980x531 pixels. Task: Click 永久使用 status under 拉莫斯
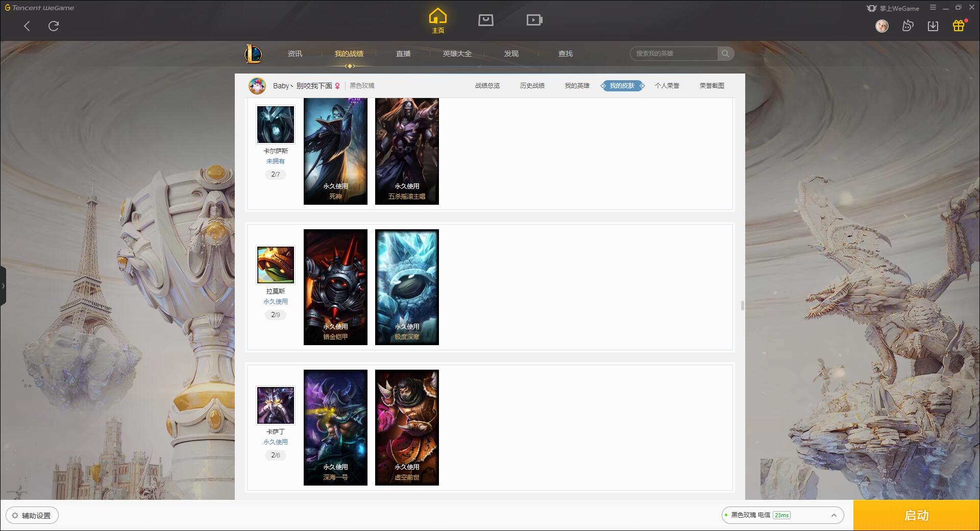tap(276, 302)
